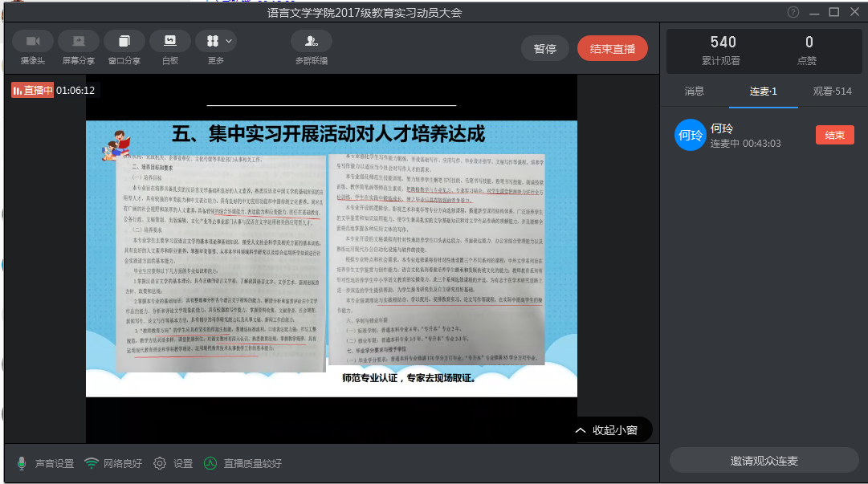Click 结束直播 to end broadcast
This screenshot has width=868, height=484.
tap(612, 48)
